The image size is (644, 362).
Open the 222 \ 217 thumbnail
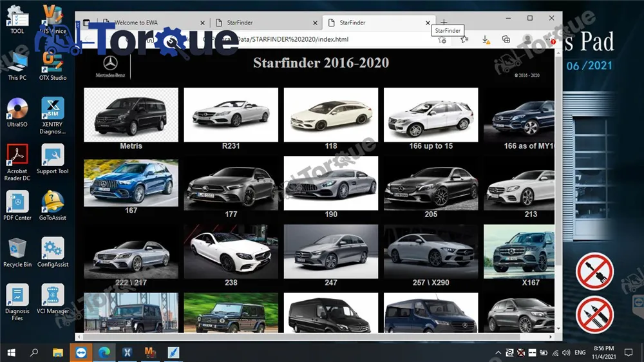(131, 251)
